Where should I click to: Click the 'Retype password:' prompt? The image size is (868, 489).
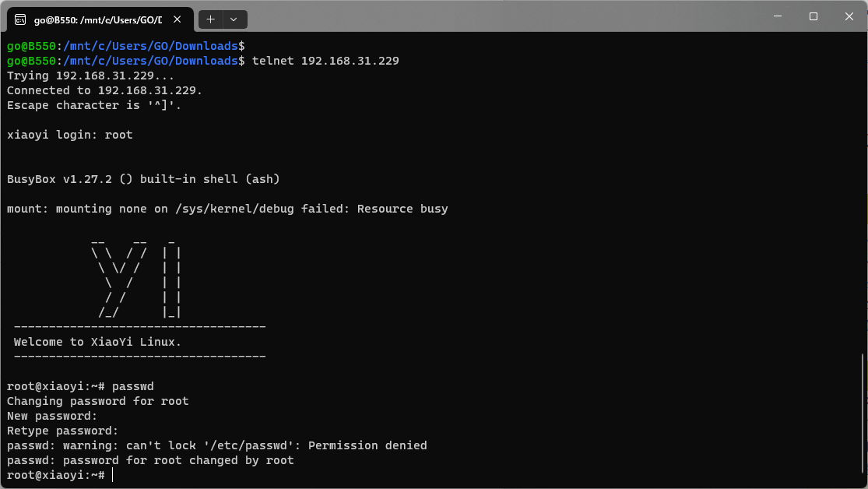62,431
